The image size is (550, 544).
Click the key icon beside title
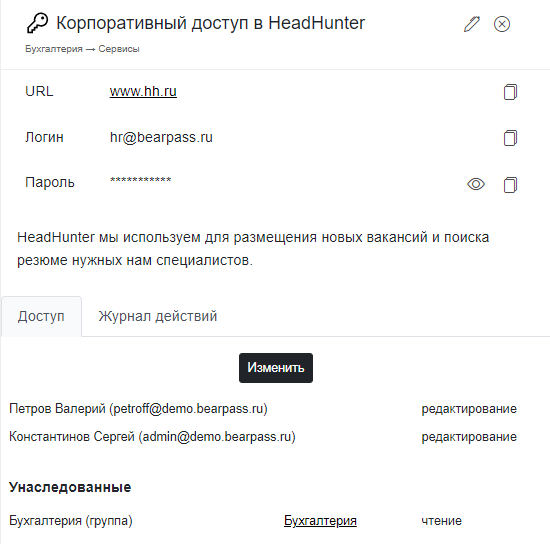[x=37, y=23]
